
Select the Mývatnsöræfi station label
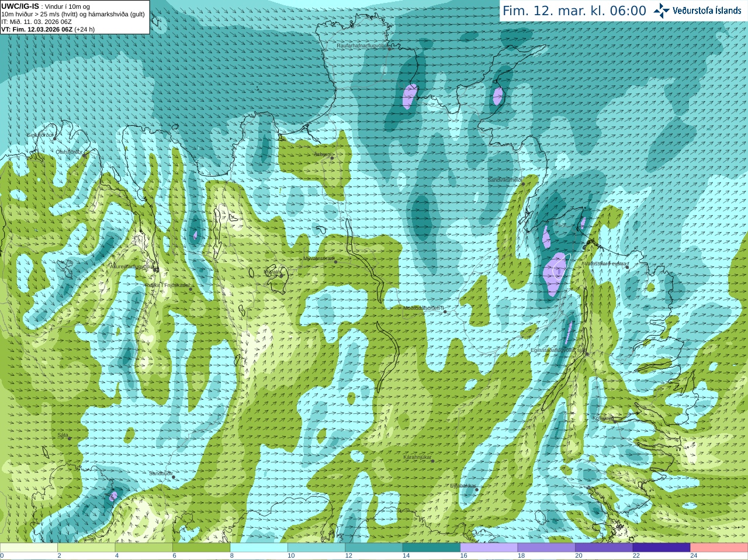coord(318,258)
